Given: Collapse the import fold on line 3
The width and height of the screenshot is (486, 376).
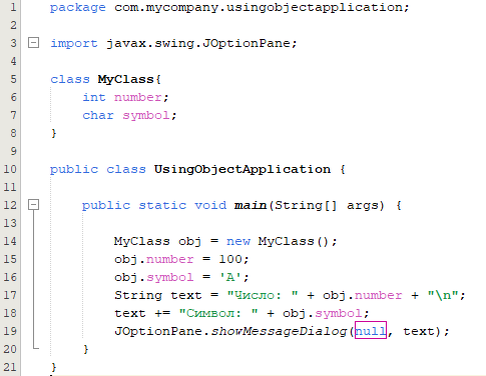Looking at the screenshot, I should coord(33,43).
